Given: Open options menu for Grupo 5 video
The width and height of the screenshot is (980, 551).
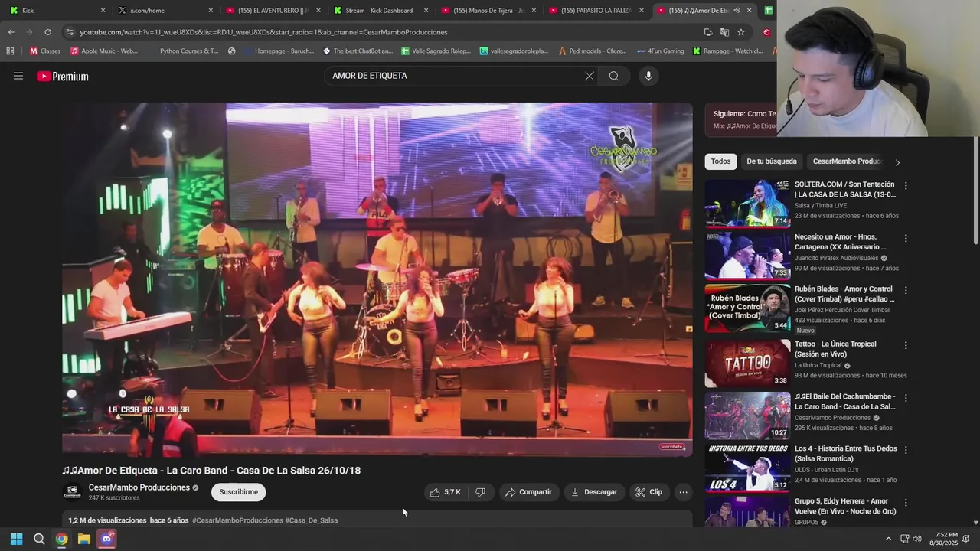Looking at the screenshot, I should pyautogui.click(x=906, y=503).
